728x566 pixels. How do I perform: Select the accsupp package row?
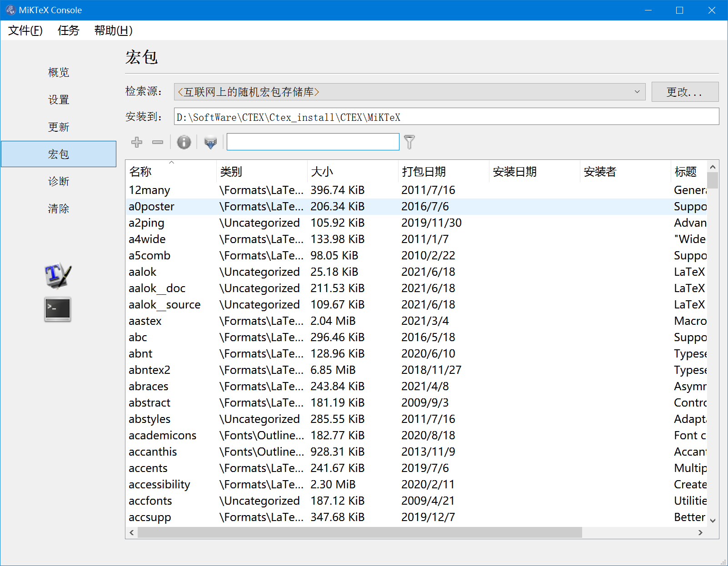click(x=416, y=517)
